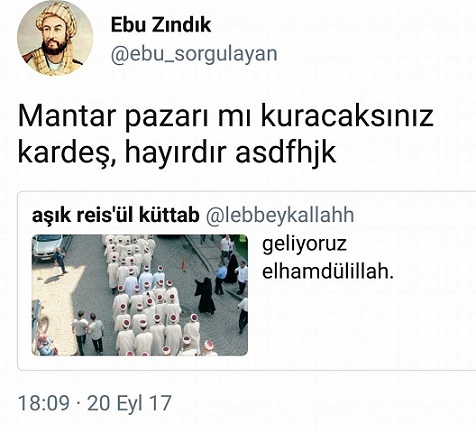Viewport: 476px width, 432px height.
Task: Select the line 'Mantar pazarı mı kuracaksınız'
Action: 226,117
